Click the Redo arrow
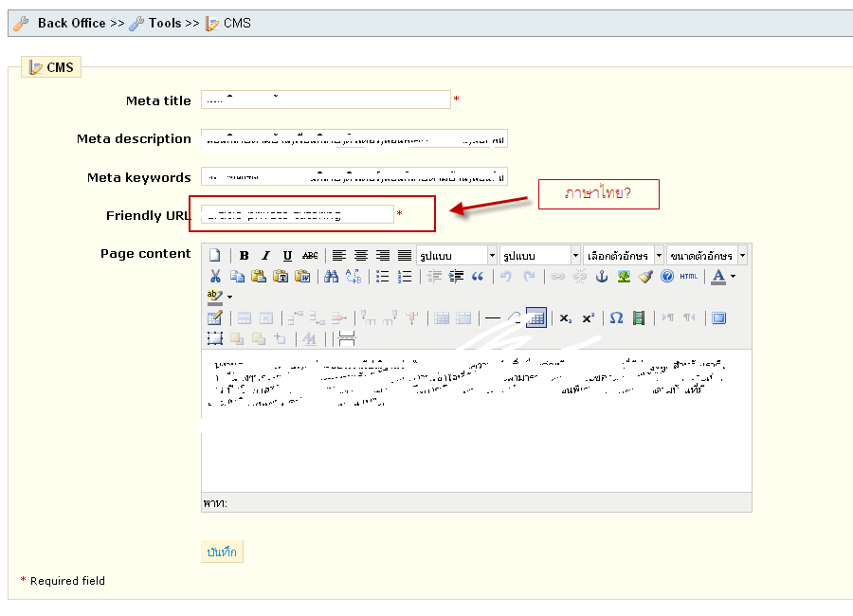The height and width of the screenshot is (616, 853). pyautogui.click(x=529, y=277)
